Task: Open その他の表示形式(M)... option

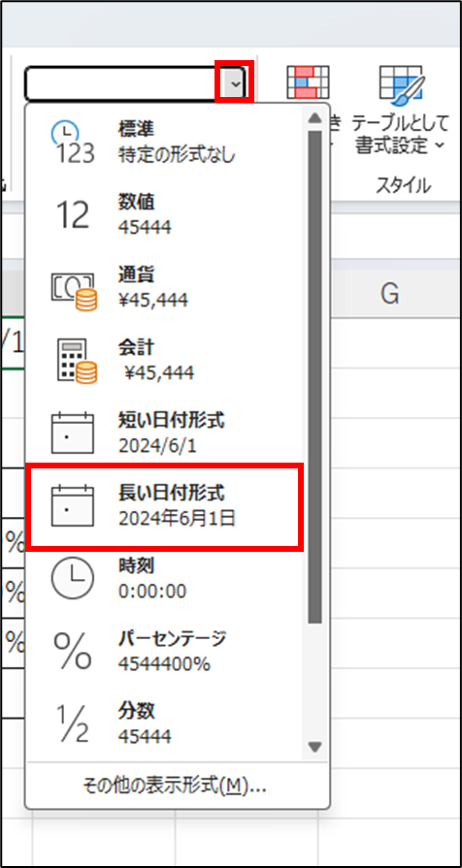Action: 175,786
